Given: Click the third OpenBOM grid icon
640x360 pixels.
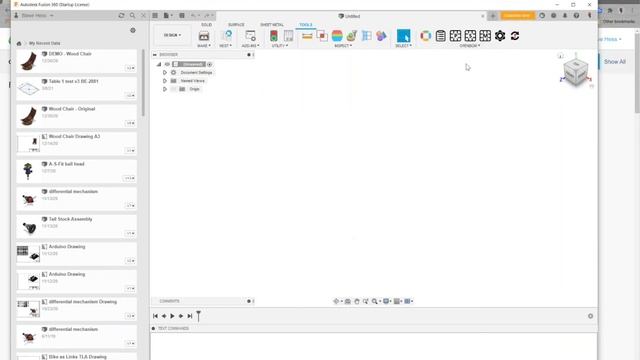Looking at the screenshot, I should click(x=485, y=36).
